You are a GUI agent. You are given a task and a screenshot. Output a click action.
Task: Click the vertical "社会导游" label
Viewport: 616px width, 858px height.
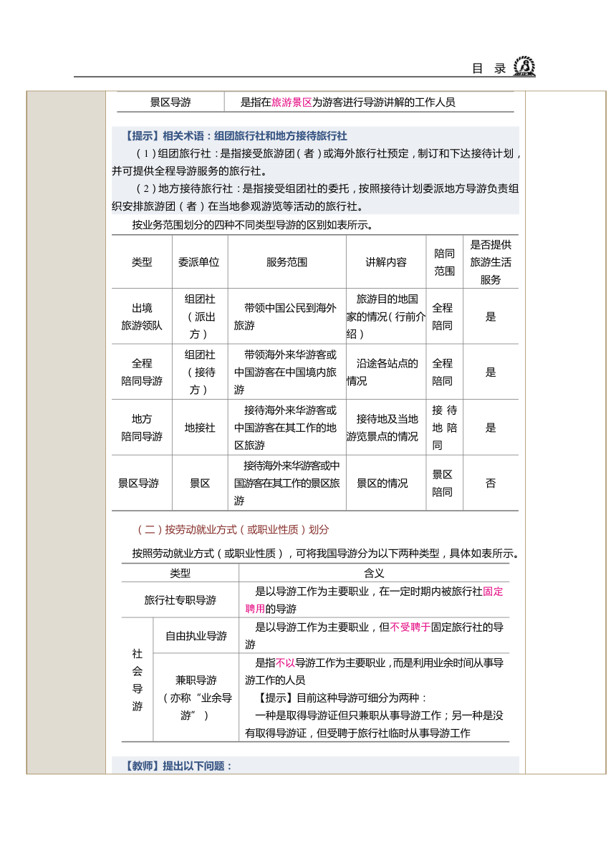(x=138, y=680)
